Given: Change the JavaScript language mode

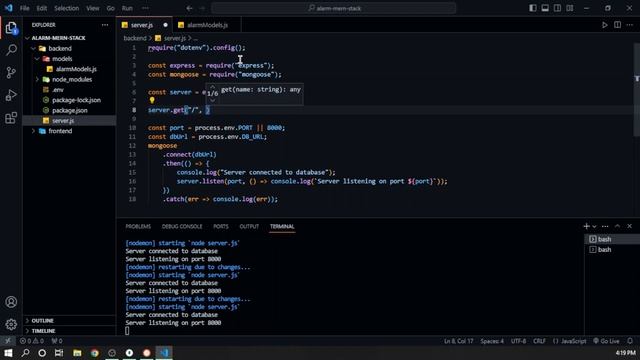Looking at the screenshot, I should tap(570, 341).
